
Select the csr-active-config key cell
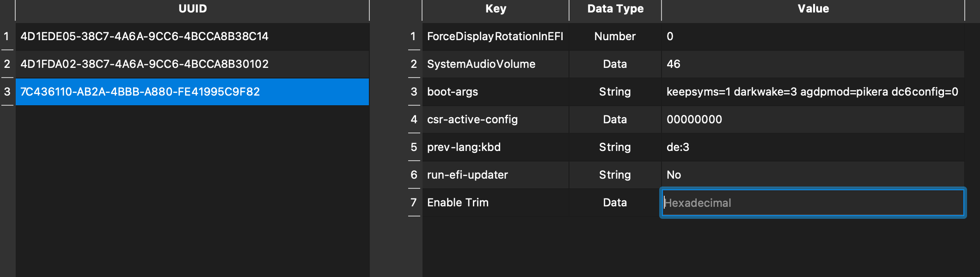pyautogui.click(x=472, y=120)
